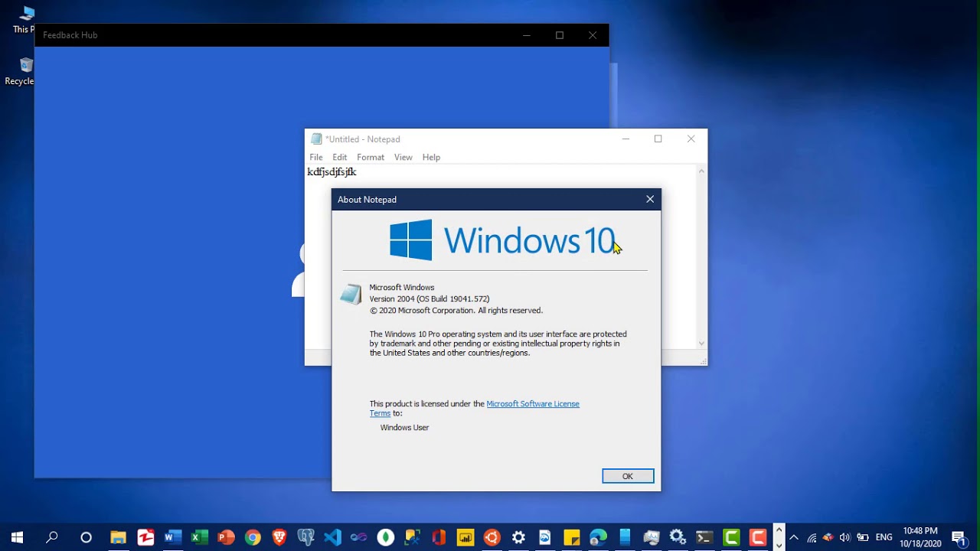Show hidden system tray icons

click(x=794, y=537)
